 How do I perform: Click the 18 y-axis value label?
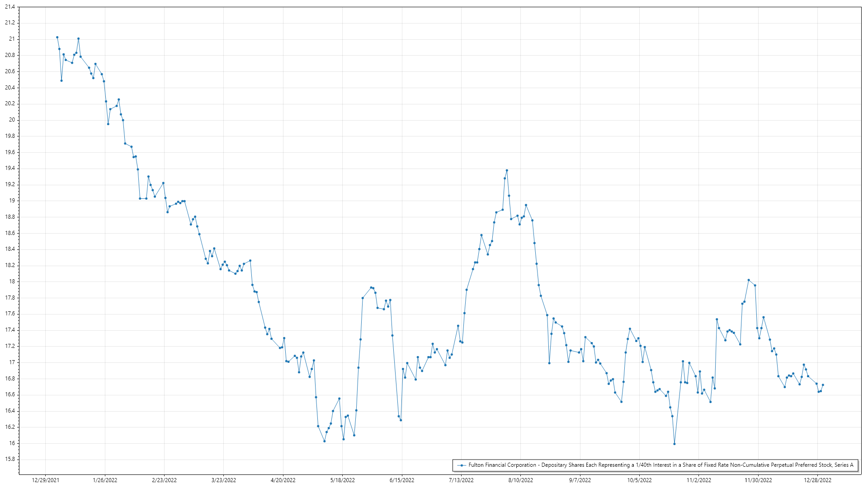click(x=12, y=281)
